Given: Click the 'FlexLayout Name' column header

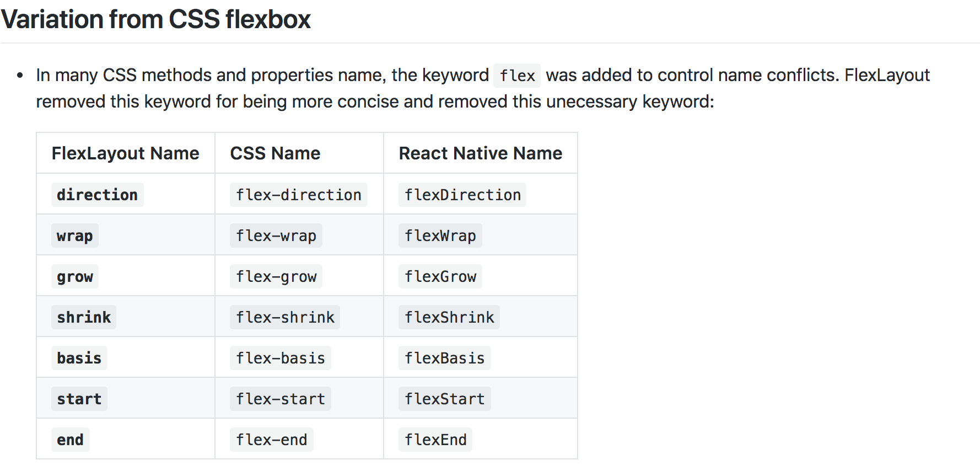Looking at the screenshot, I should [125, 153].
